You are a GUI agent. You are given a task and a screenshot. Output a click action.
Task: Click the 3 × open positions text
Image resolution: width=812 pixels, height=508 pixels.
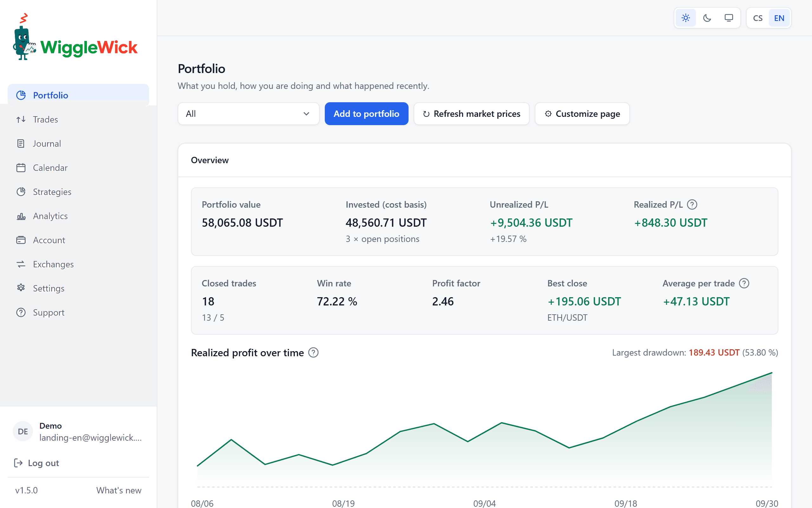pos(383,239)
